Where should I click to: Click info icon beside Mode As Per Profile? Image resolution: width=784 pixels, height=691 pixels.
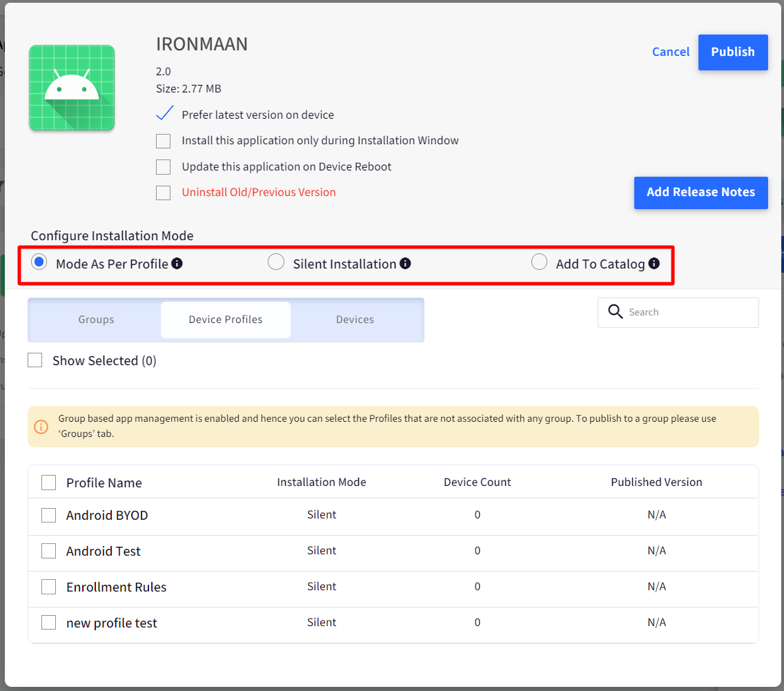click(177, 263)
